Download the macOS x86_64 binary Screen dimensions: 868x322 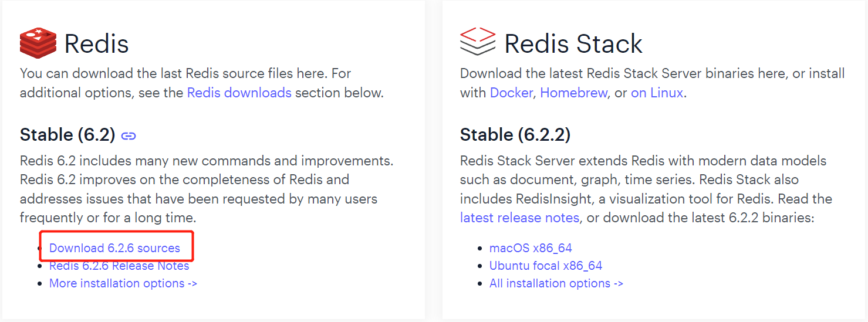(531, 248)
